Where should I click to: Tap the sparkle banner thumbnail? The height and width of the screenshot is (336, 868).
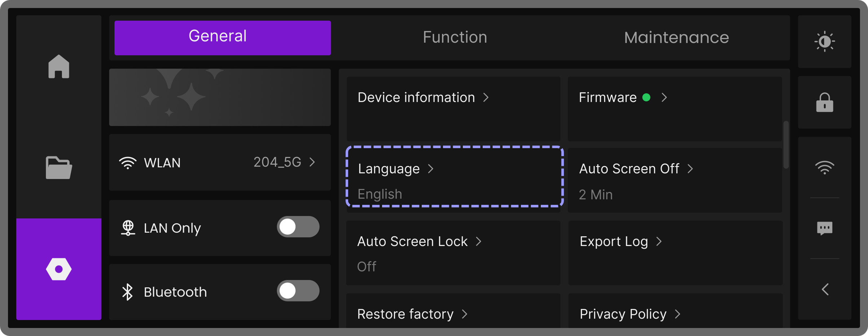[220, 97]
